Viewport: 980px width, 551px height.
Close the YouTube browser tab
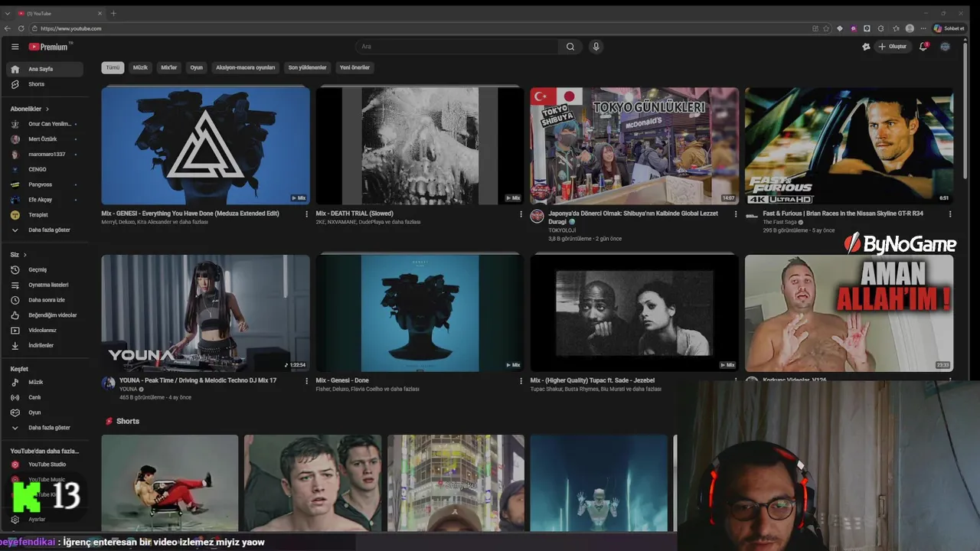tap(100, 13)
